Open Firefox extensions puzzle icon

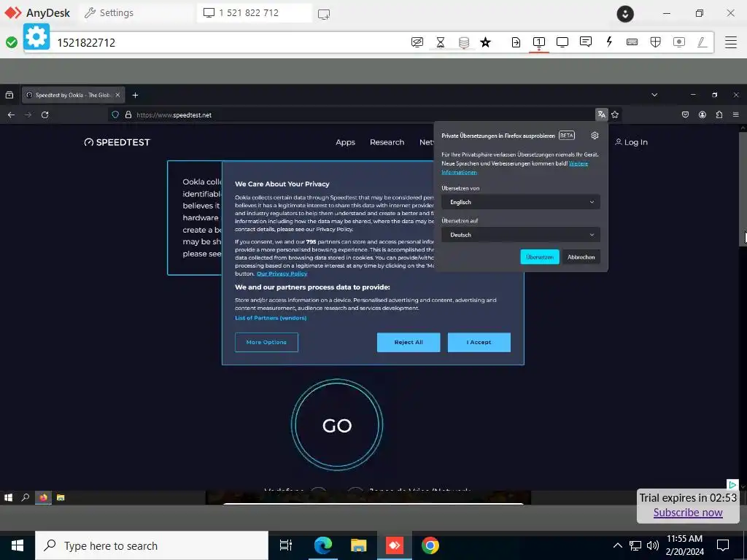(719, 114)
